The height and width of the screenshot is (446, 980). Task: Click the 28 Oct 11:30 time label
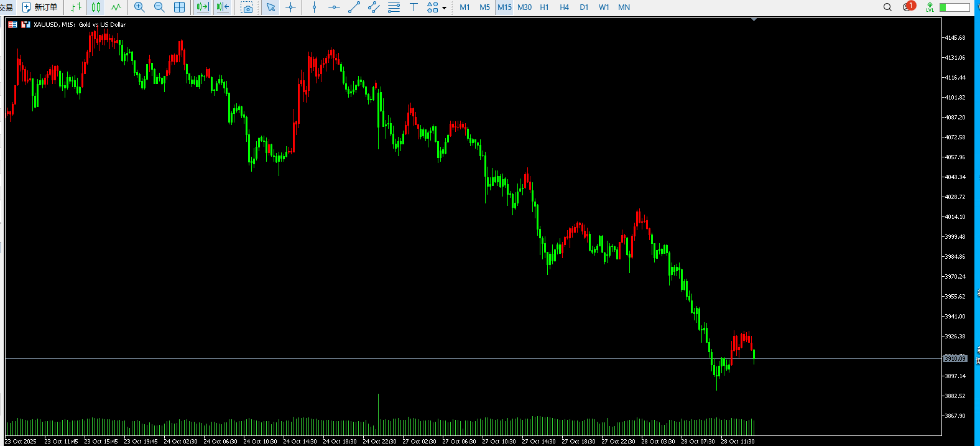pos(737,442)
